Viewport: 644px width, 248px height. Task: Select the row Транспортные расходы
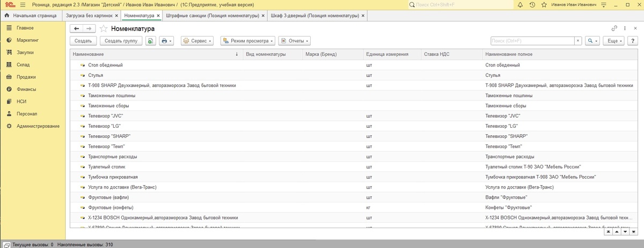pyautogui.click(x=354, y=157)
